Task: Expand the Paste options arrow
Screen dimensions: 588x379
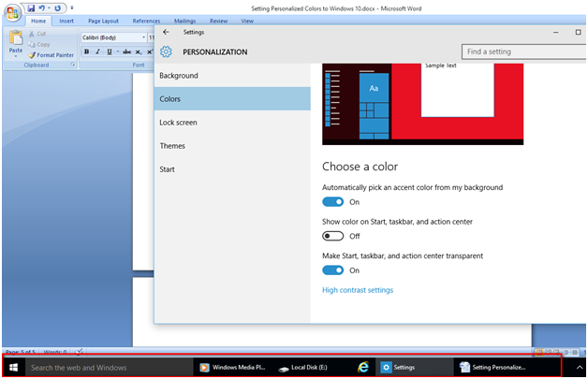Action: point(15,56)
